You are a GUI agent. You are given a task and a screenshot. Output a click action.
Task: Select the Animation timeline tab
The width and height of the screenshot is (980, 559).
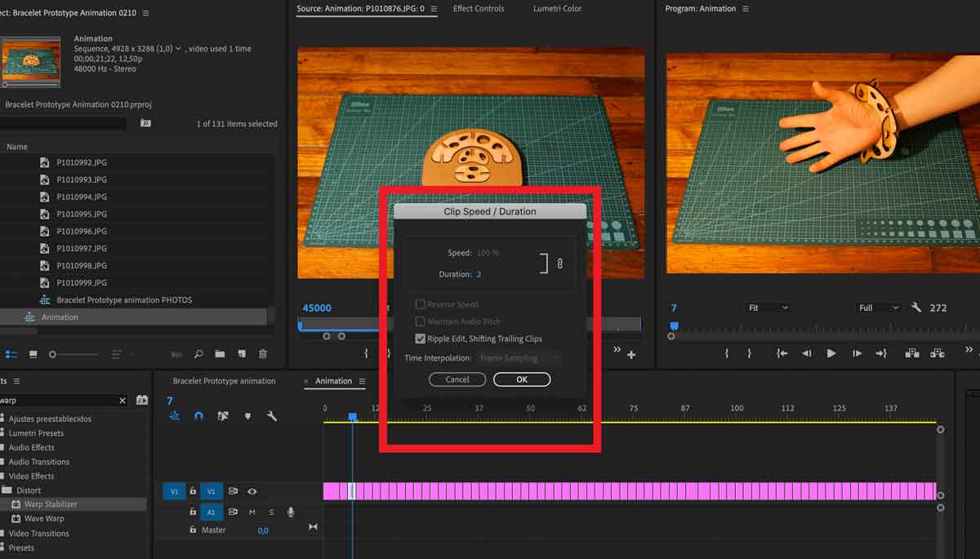coord(333,381)
